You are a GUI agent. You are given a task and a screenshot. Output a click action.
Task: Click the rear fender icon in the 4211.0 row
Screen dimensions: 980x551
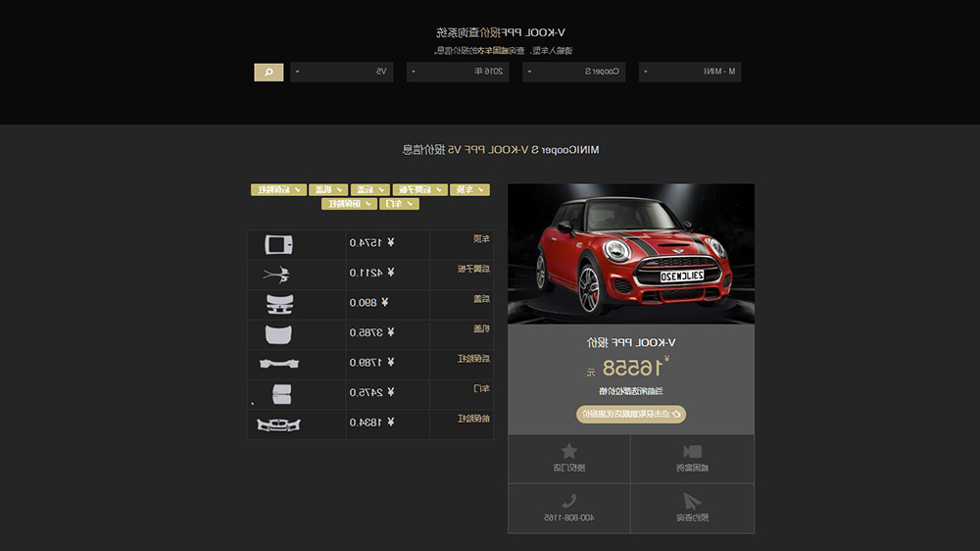click(x=276, y=274)
